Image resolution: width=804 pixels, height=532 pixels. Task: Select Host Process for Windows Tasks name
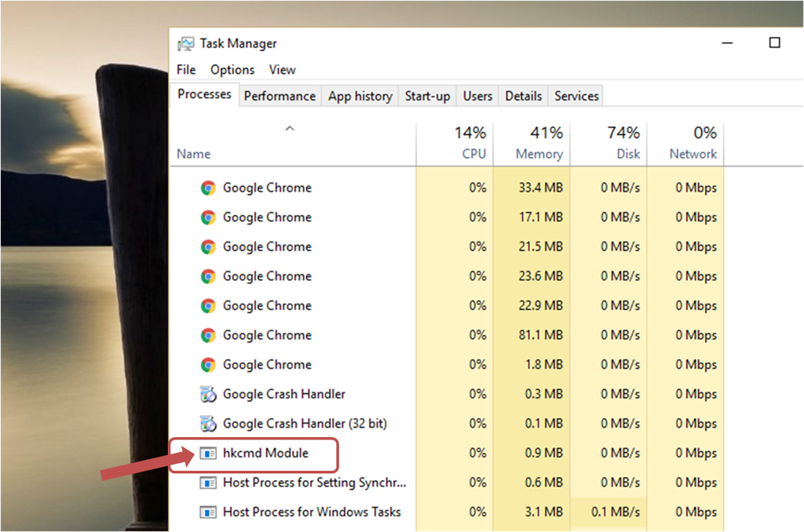[x=312, y=512]
